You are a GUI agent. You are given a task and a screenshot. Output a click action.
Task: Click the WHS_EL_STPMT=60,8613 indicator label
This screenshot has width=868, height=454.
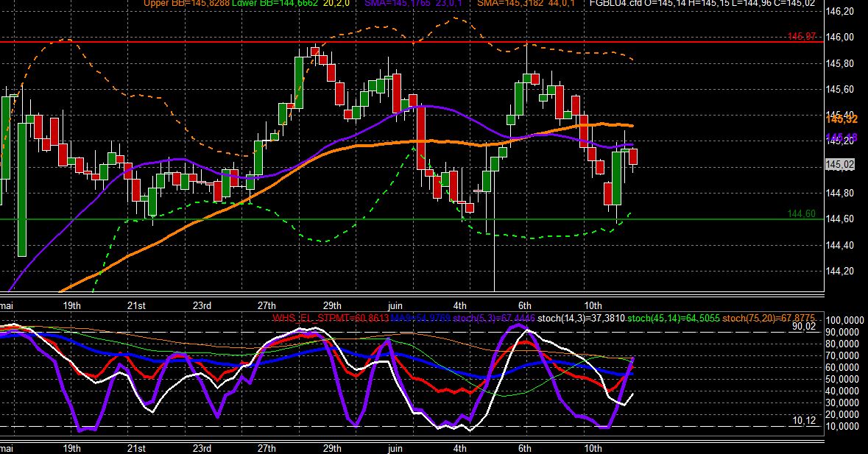(331, 318)
